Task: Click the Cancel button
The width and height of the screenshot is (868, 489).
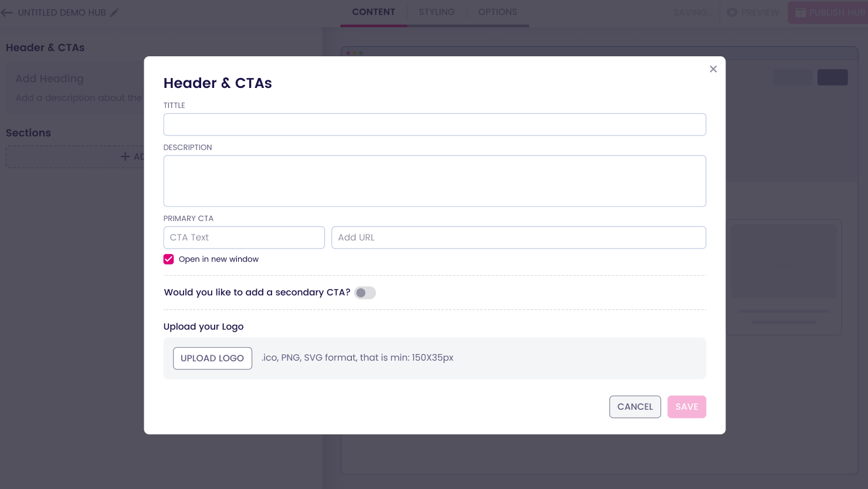Action: point(635,407)
